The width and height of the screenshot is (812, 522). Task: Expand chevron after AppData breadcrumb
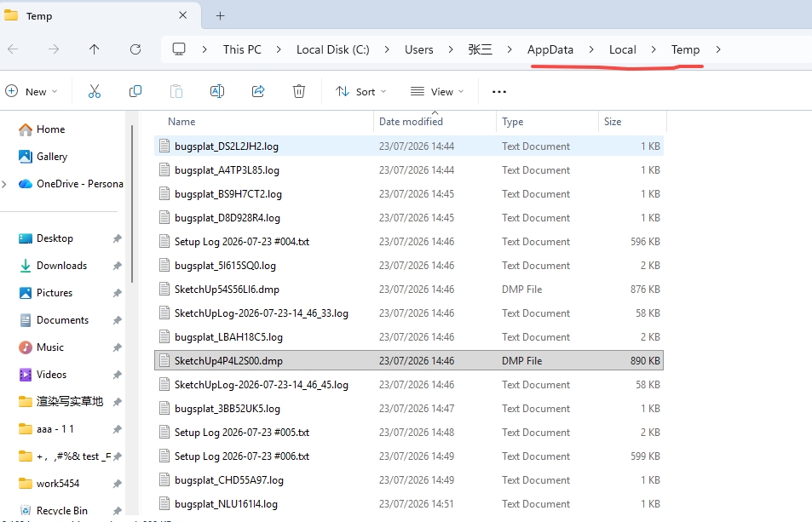click(x=590, y=49)
